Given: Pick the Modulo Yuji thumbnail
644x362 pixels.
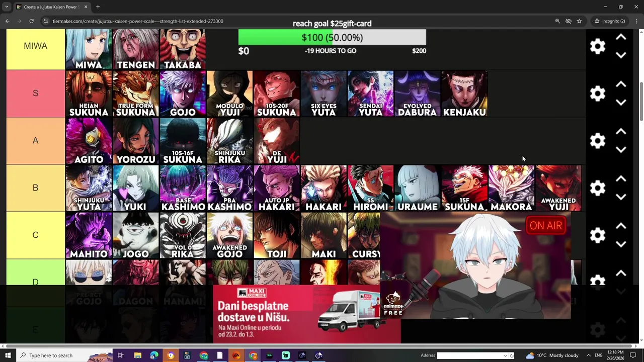Looking at the screenshot, I should (230, 94).
